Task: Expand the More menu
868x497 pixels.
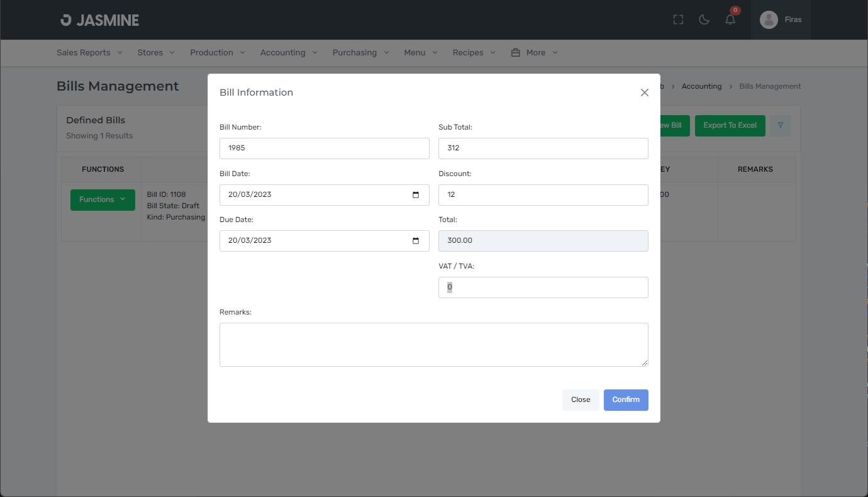Action: (x=535, y=53)
